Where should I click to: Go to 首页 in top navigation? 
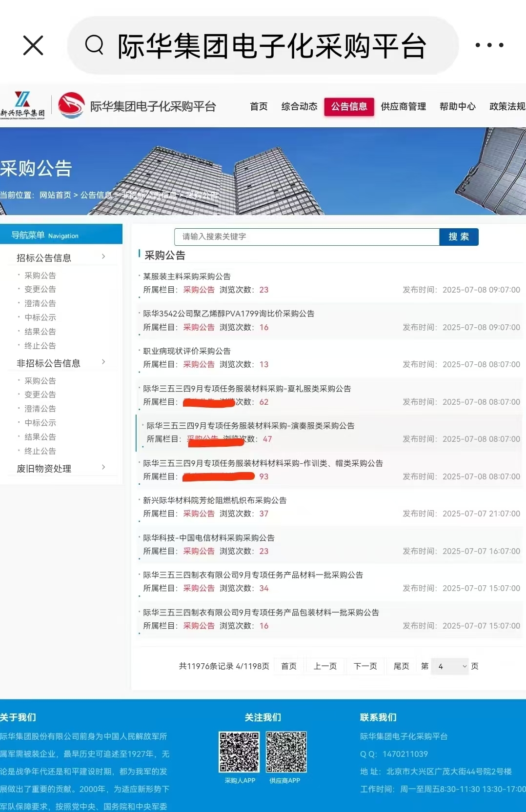click(x=259, y=106)
